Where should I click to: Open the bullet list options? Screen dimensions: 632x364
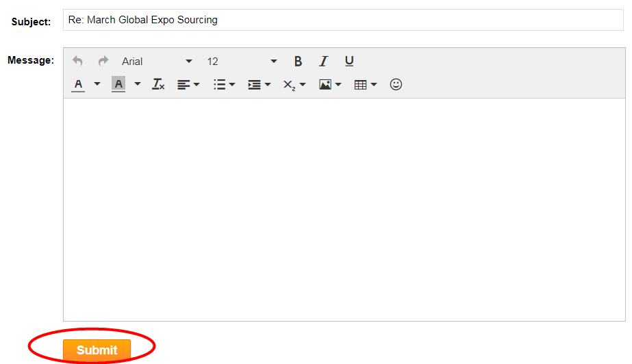pos(224,85)
